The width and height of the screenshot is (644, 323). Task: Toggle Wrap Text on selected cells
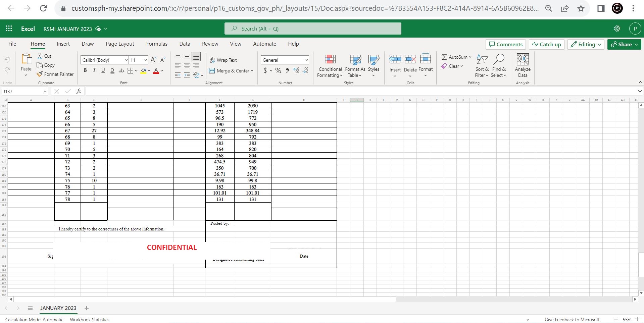pyautogui.click(x=224, y=60)
